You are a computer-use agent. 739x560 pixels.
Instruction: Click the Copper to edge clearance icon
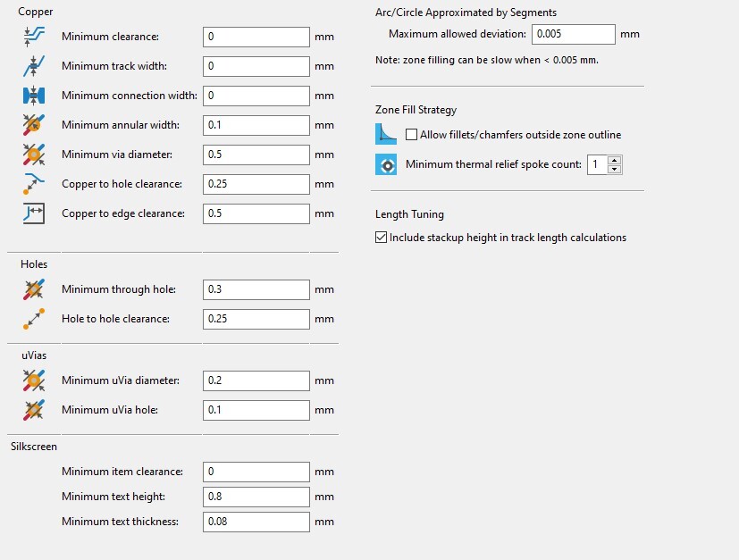(34, 213)
